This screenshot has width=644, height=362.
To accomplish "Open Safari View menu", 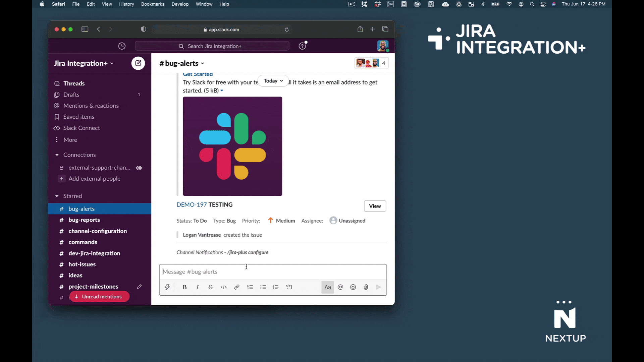I will point(107,4).
